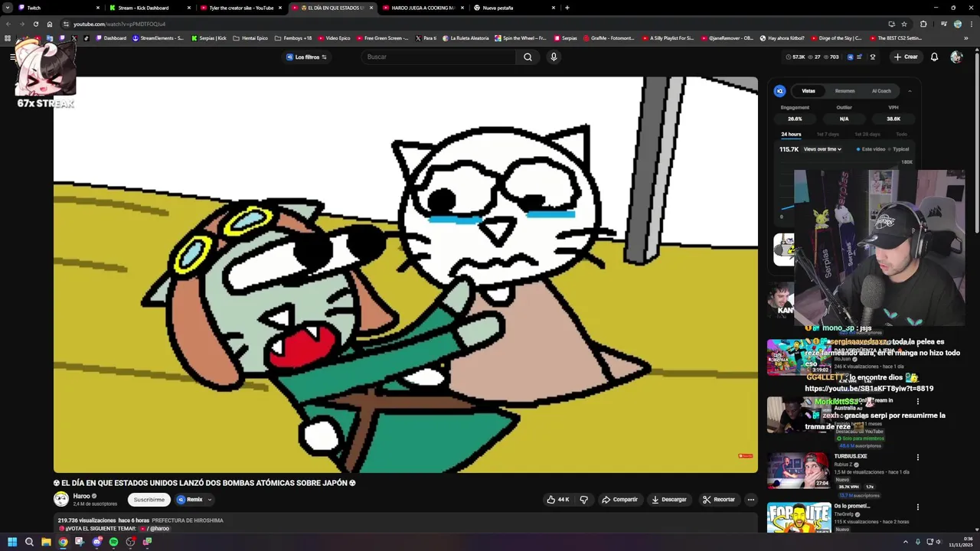The width and height of the screenshot is (980, 551).
Task: Open File Explorer from the taskbar
Action: click(46, 542)
